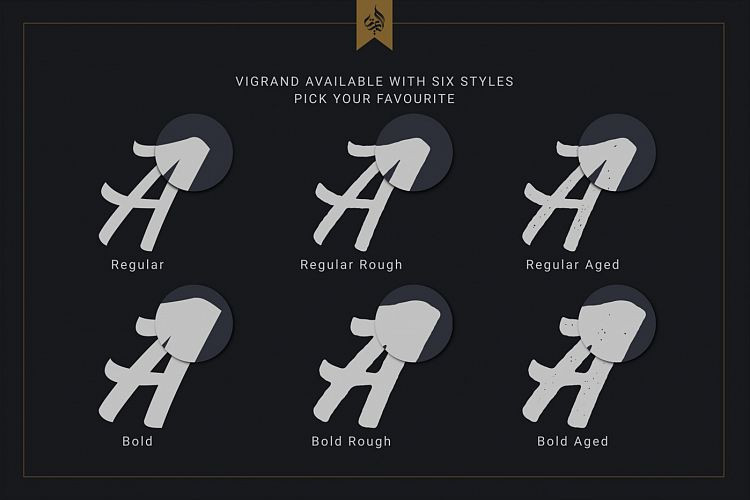This screenshot has height=500, width=750.
Task: Click the "Vigrand available with six styles" heading
Action: tap(375, 81)
